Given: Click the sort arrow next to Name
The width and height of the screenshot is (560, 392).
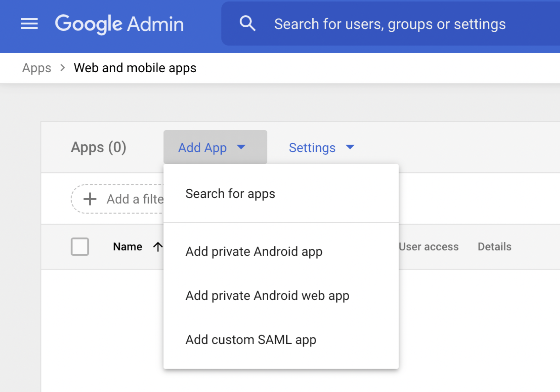Looking at the screenshot, I should coord(158,247).
